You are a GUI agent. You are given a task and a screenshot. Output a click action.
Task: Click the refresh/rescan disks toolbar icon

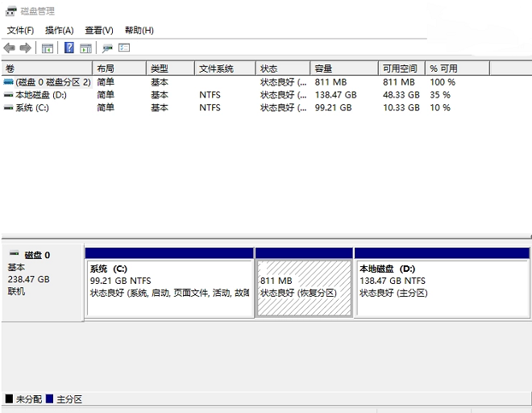[107, 48]
